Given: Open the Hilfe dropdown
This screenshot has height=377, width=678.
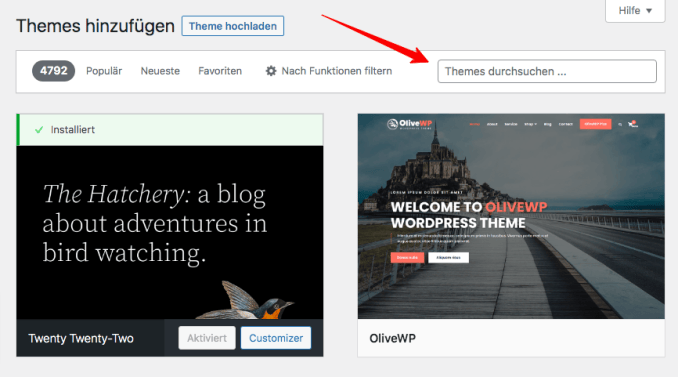Looking at the screenshot, I should 635,10.
